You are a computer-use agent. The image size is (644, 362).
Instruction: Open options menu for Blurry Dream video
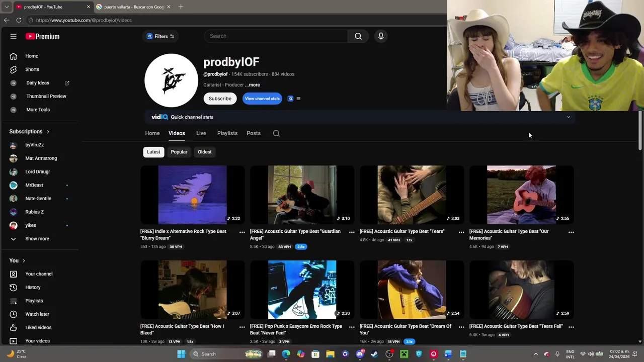(242, 232)
